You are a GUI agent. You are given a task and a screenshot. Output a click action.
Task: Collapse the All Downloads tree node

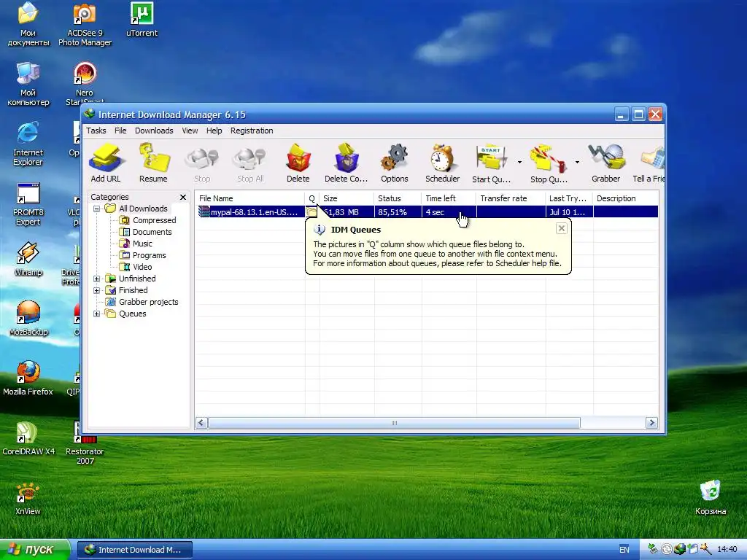pos(97,209)
